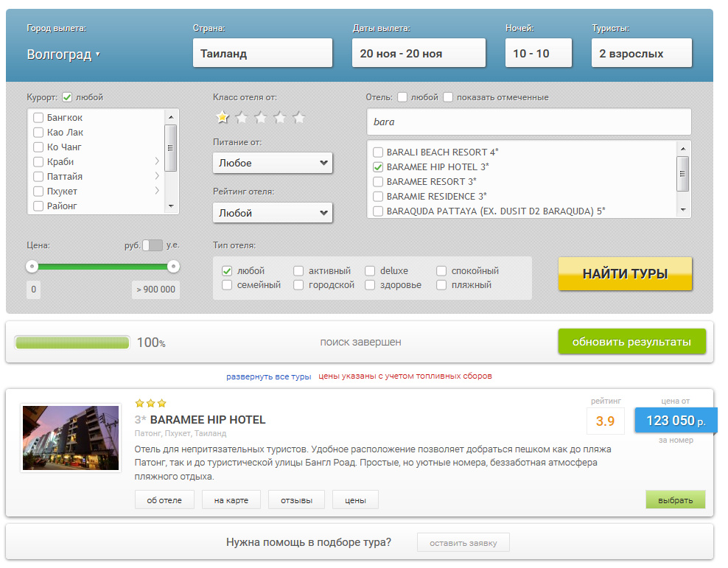Check BARALI BEACH RESORT 4* hotel
Image resolution: width=728 pixels, height=568 pixels.
(378, 152)
